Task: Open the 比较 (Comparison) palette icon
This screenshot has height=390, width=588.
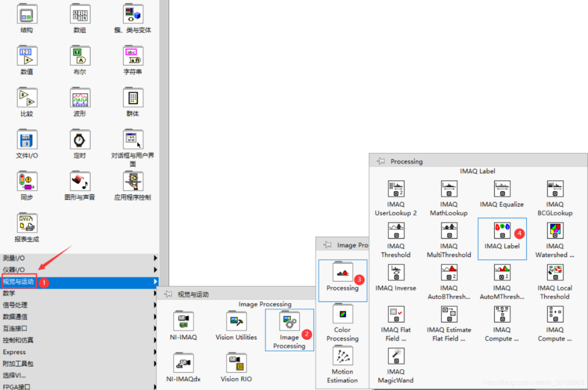Action: 27,98
